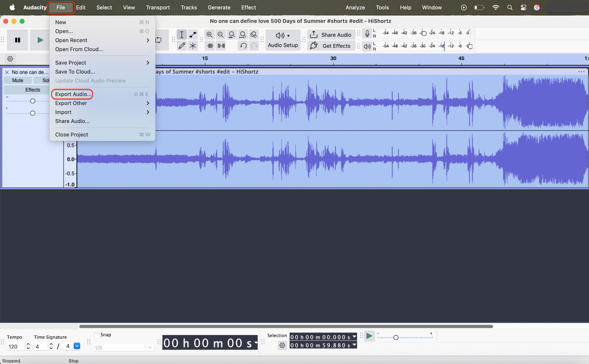Open the time signature denominator dropdown
Image resolution: width=589 pixels, height=364 pixels.
click(x=77, y=346)
